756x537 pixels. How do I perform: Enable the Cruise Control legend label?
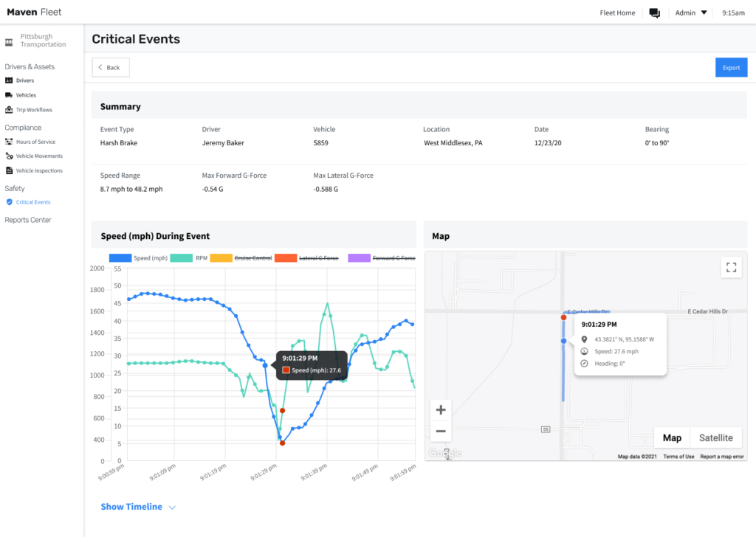click(x=253, y=258)
